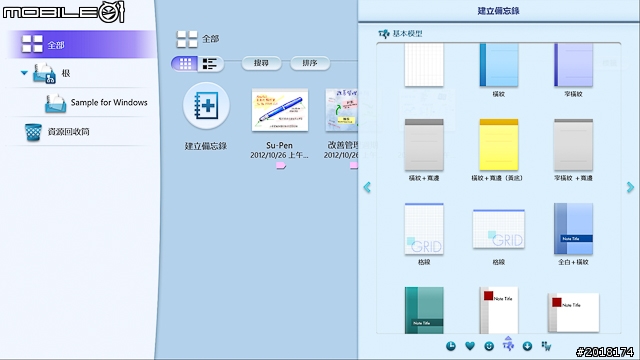Choose the gray 窄橫紋+頁邊 template
640x360 pixels.
(x=573, y=145)
